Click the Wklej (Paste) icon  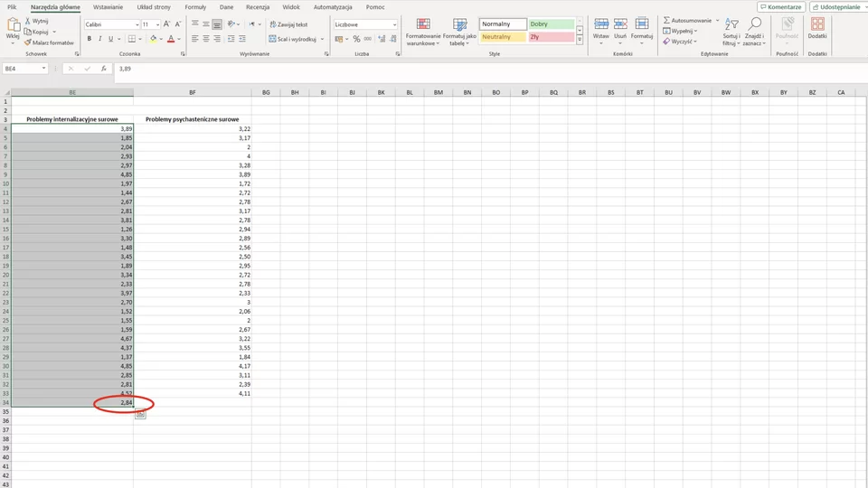click(13, 25)
